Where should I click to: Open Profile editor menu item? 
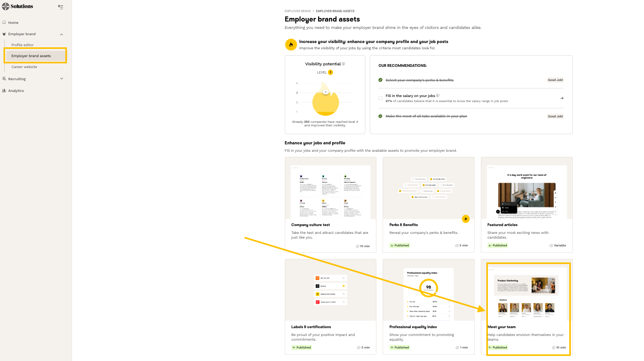click(x=22, y=45)
